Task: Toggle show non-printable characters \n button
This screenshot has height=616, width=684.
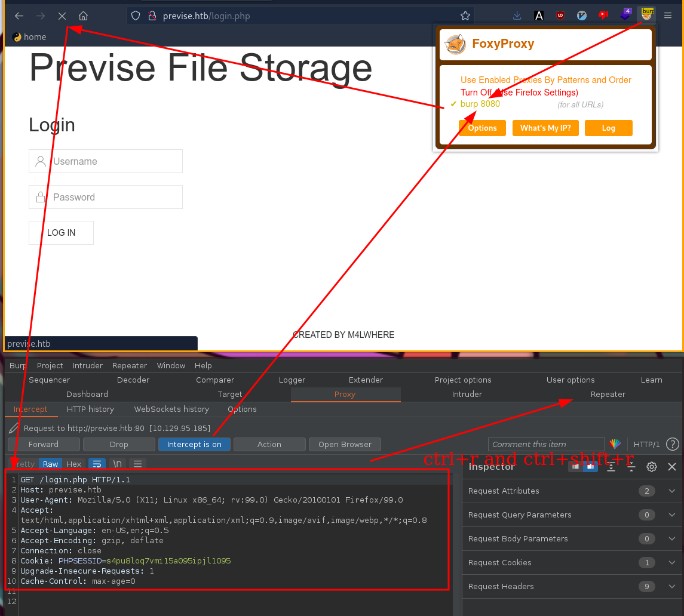Action: (x=117, y=464)
